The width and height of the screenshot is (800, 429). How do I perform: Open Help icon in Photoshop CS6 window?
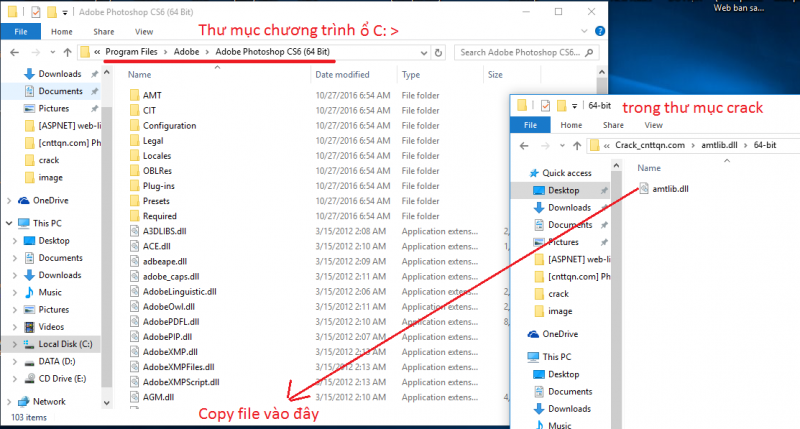[600, 31]
